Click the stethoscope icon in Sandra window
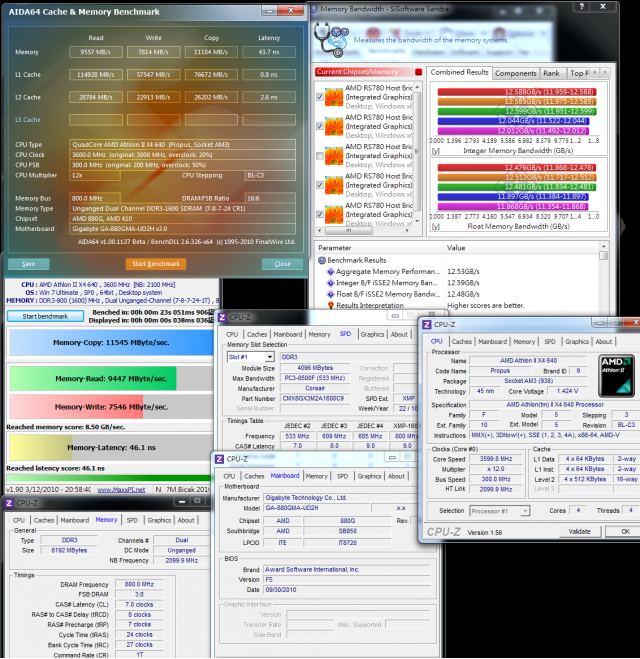640x659 pixels. coord(332,40)
